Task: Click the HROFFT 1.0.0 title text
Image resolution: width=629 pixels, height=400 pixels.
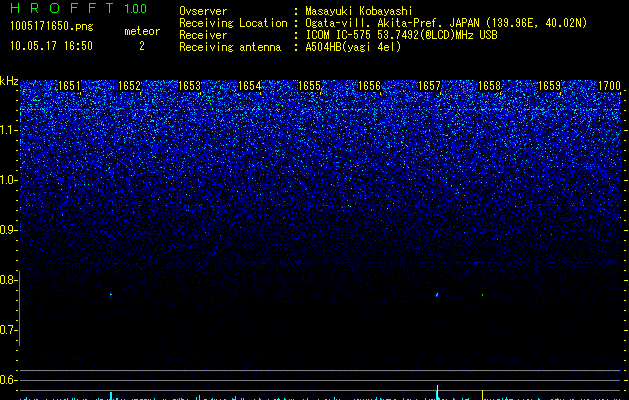Action: pos(79,8)
